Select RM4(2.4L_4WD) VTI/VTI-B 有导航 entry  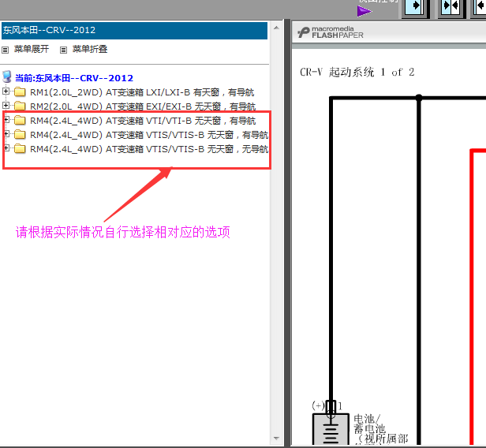(143, 121)
